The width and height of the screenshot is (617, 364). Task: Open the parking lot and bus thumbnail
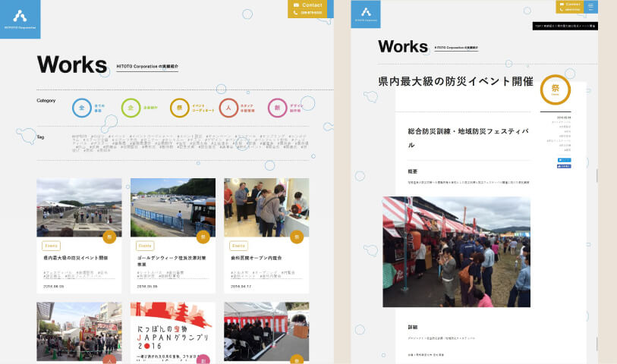click(173, 208)
